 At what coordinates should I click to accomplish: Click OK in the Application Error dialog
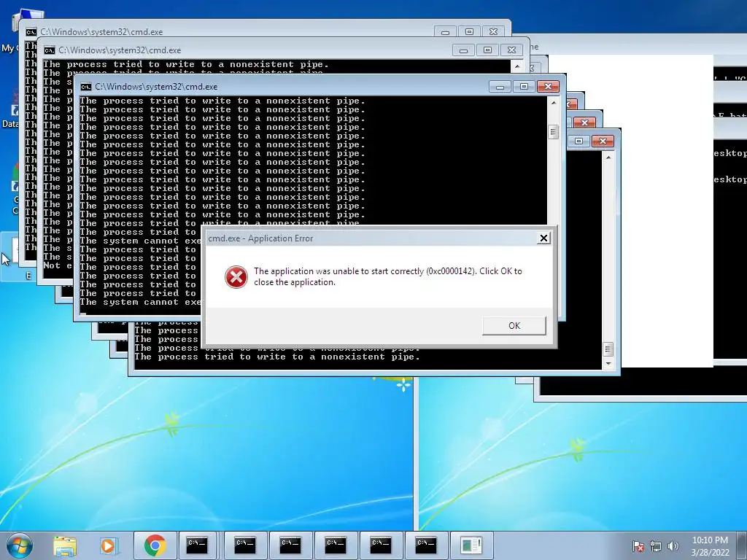pos(514,326)
